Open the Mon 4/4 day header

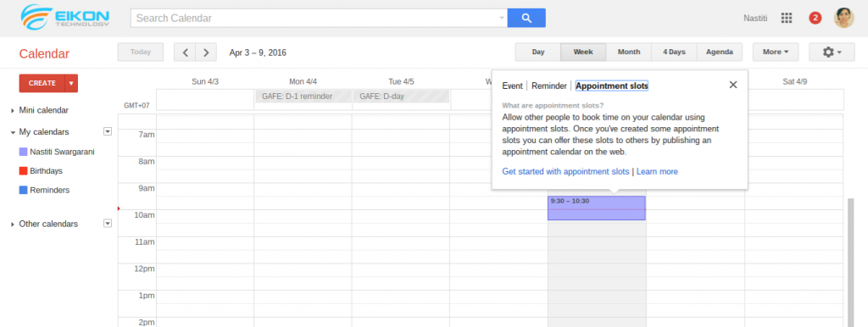coord(303,81)
